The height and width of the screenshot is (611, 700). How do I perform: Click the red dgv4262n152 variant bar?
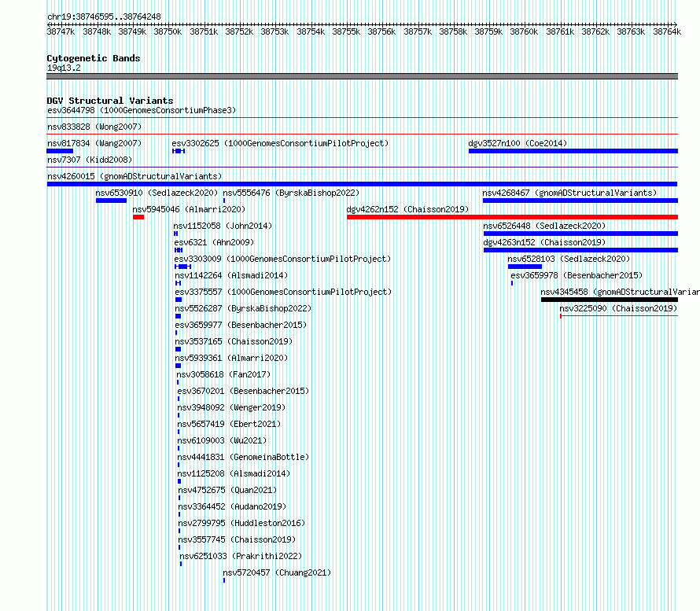[512, 217]
